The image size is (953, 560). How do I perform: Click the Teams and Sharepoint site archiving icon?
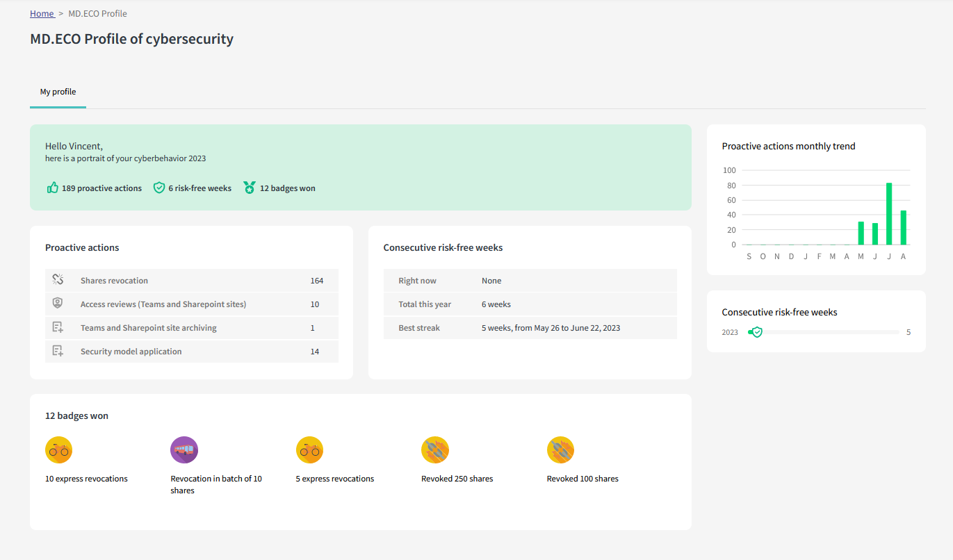click(x=58, y=327)
